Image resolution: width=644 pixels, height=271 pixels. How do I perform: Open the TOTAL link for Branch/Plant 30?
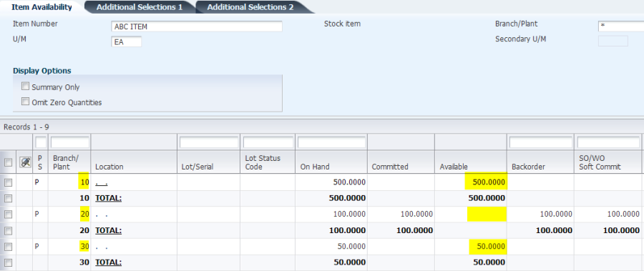109,263
